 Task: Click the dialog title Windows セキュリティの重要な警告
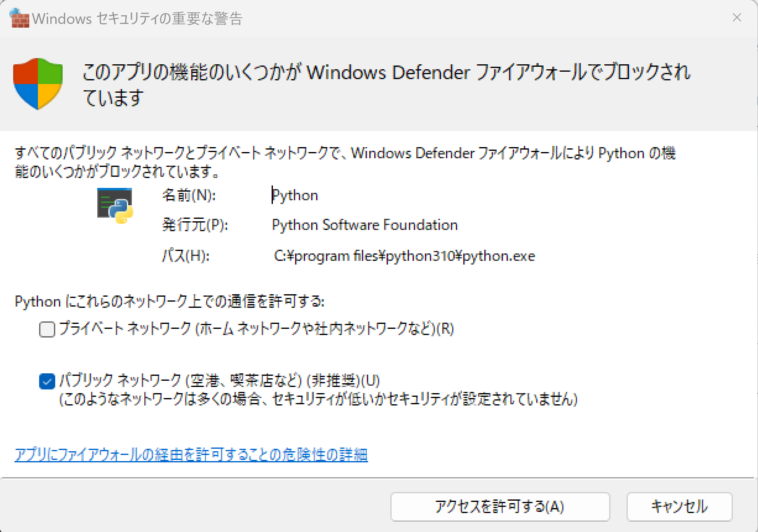pos(137,19)
